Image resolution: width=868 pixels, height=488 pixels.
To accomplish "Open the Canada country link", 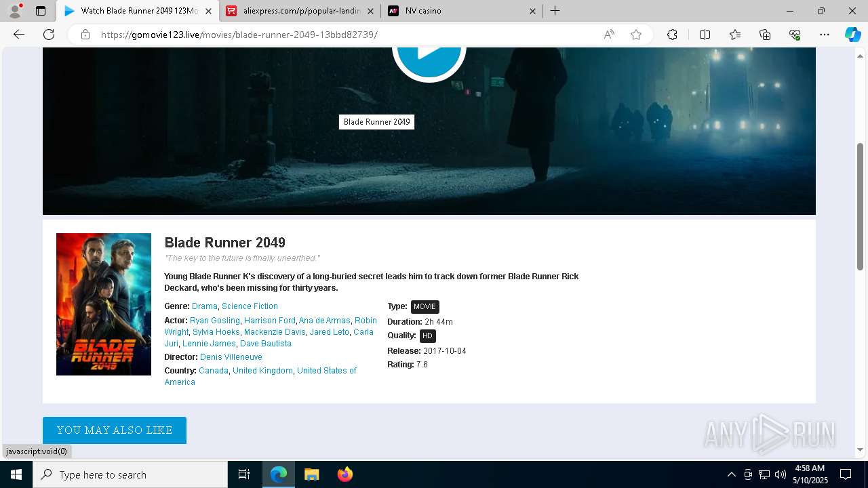I will (214, 371).
